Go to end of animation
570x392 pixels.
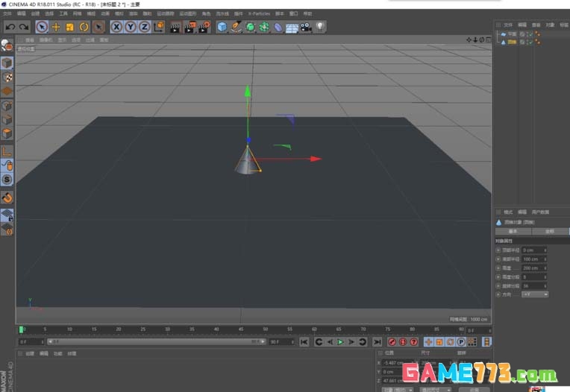(x=378, y=342)
